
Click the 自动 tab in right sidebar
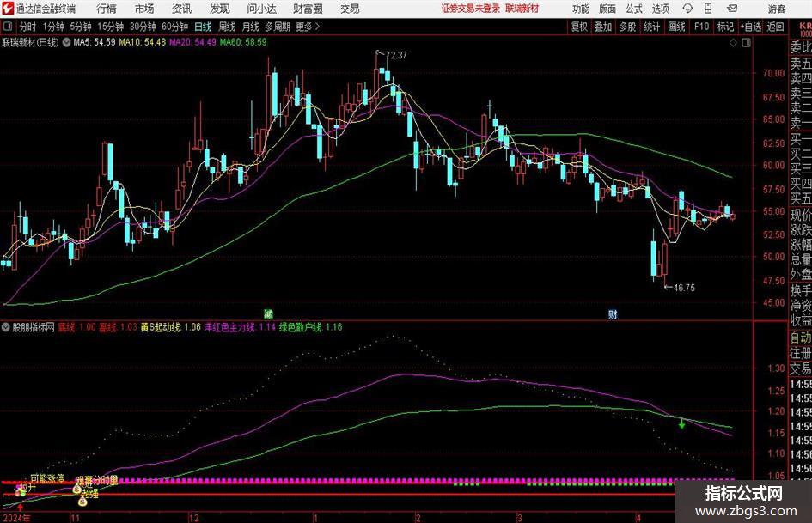[801, 338]
